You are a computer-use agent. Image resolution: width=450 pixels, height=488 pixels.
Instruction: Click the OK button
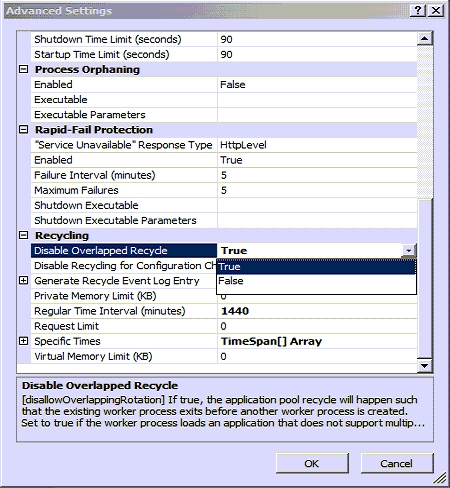(312, 463)
